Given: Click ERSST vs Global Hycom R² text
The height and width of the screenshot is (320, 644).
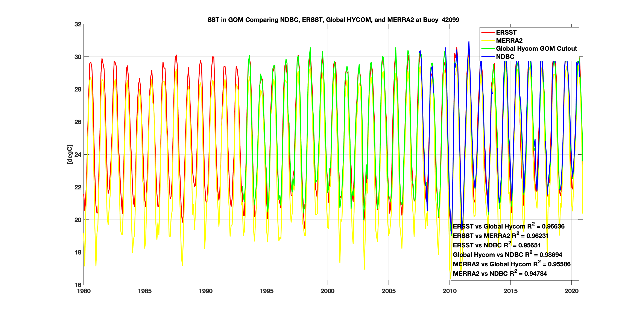Looking at the screenshot, I should pyautogui.click(x=509, y=226).
